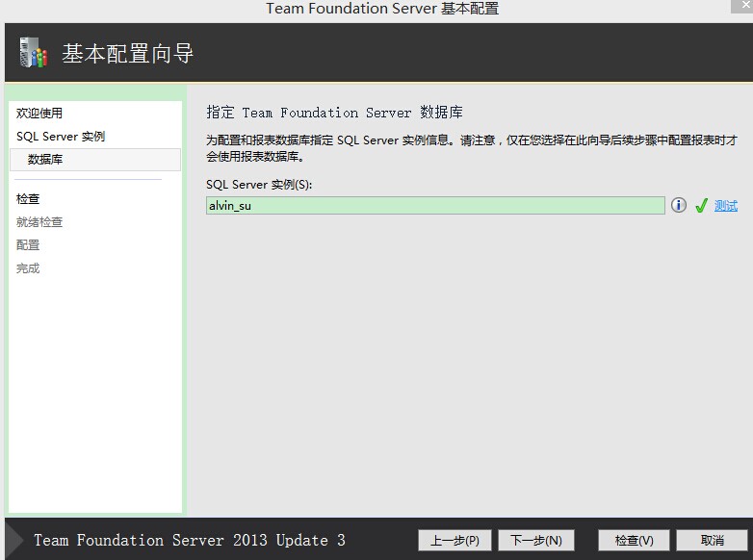Viewport: 753px width, 560px height.
Task: Click the 测试 link to test connection
Action: [726, 206]
